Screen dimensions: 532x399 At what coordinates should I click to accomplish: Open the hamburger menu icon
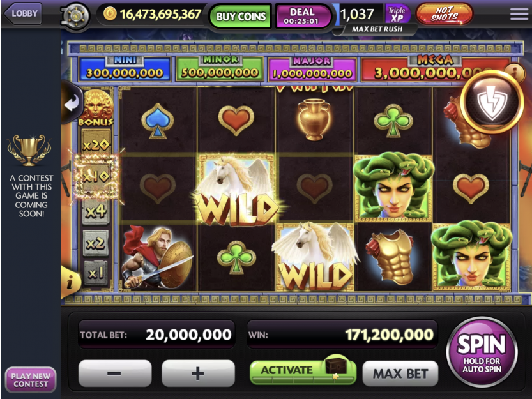click(519, 14)
